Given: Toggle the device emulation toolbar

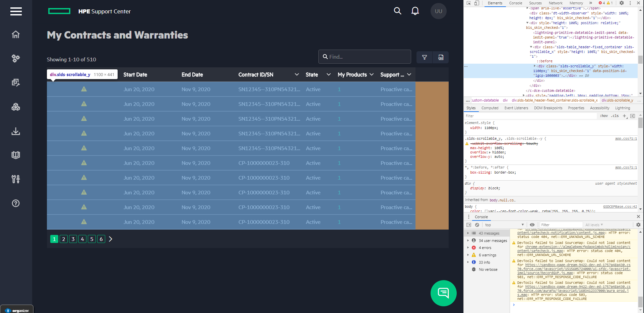Looking at the screenshot, I should [476, 3].
